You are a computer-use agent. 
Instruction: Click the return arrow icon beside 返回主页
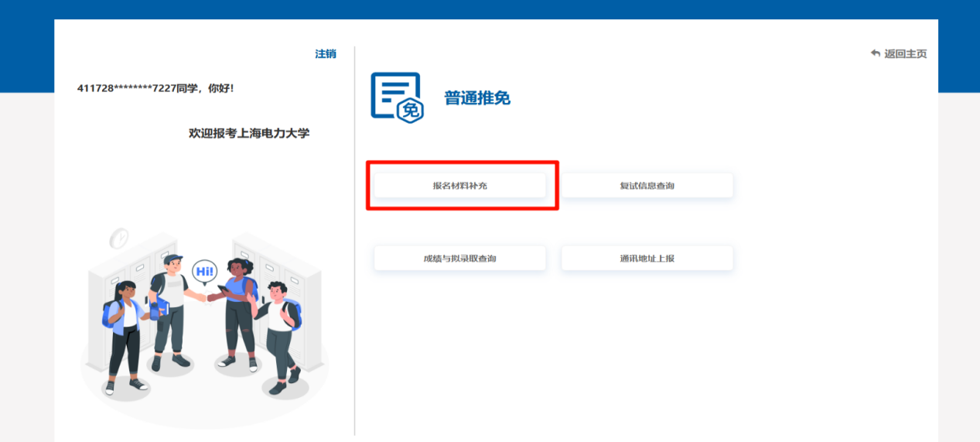(876, 53)
